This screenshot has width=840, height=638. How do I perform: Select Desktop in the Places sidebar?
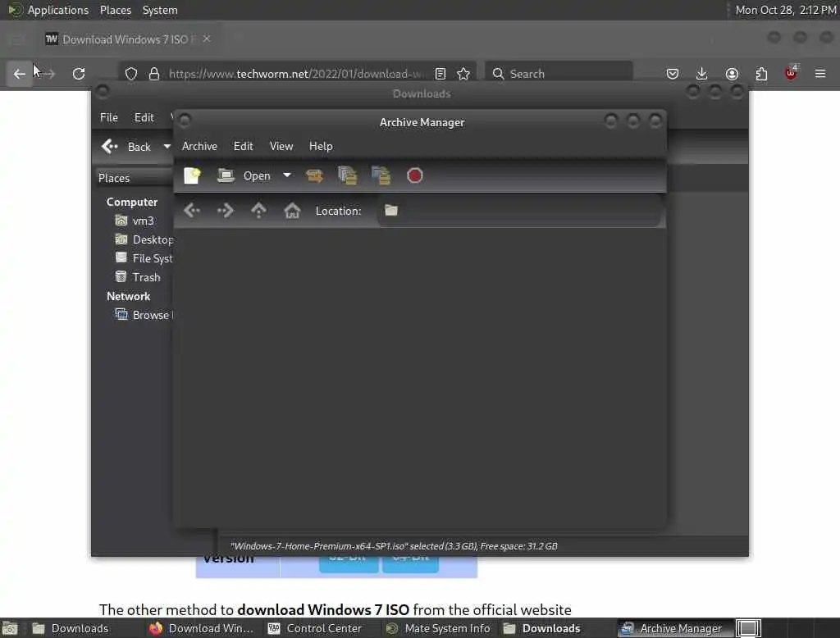pyautogui.click(x=144, y=239)
